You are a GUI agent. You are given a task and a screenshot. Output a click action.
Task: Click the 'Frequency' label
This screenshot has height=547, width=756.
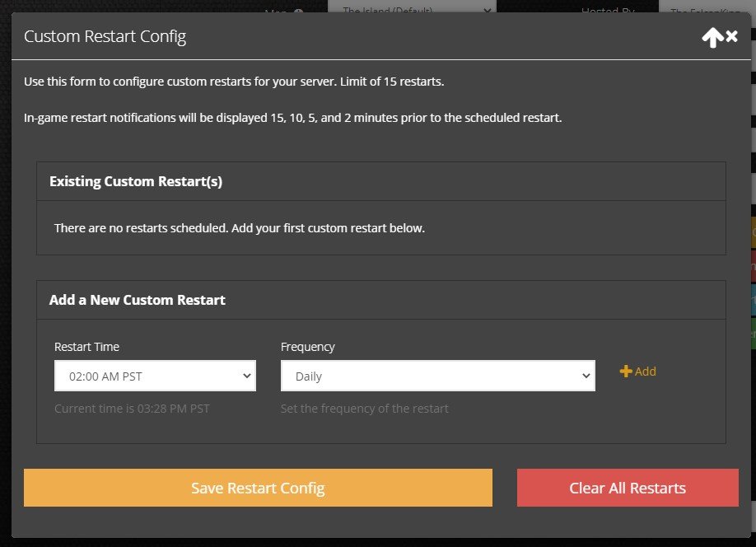[308, 348]
